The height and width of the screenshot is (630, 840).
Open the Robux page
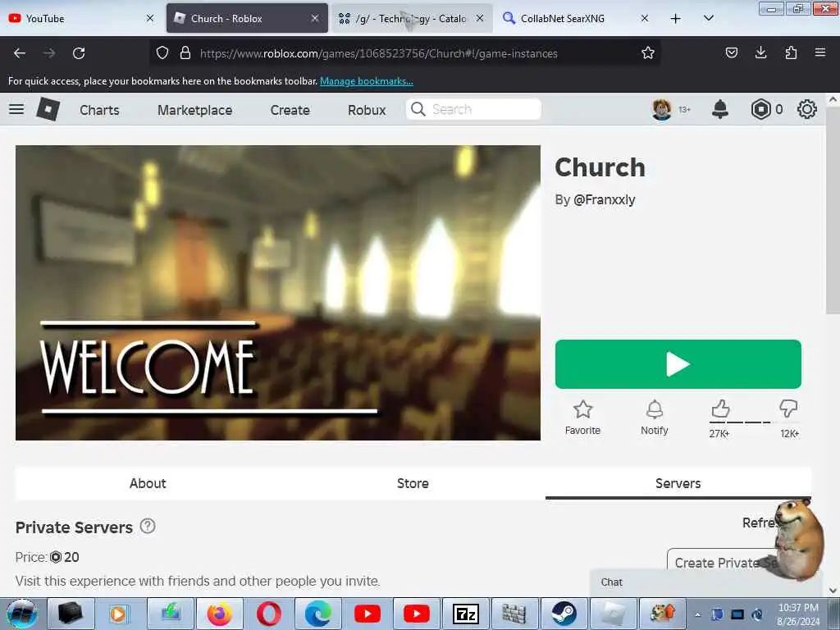[367, 110]
